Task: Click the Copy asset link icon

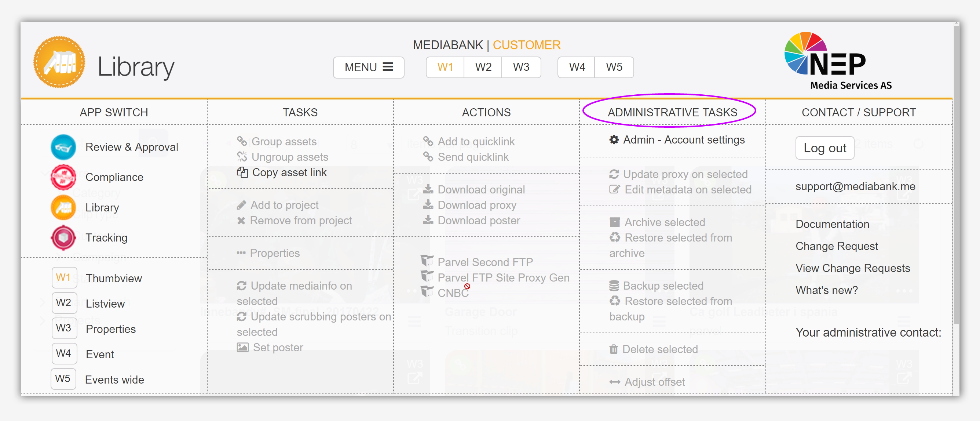Action: pyautogui.click(x=242, y=173)
